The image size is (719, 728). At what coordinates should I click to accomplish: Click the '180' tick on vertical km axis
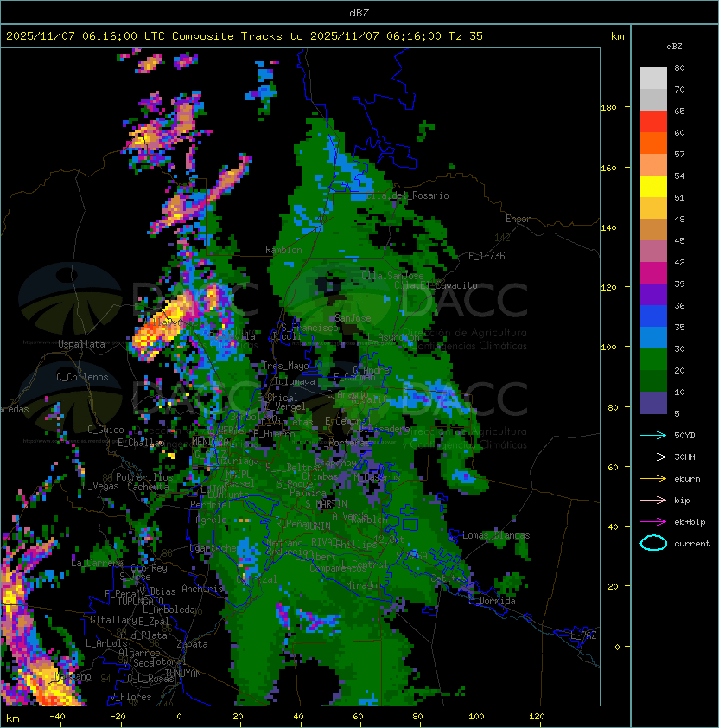tap(608, 107)
